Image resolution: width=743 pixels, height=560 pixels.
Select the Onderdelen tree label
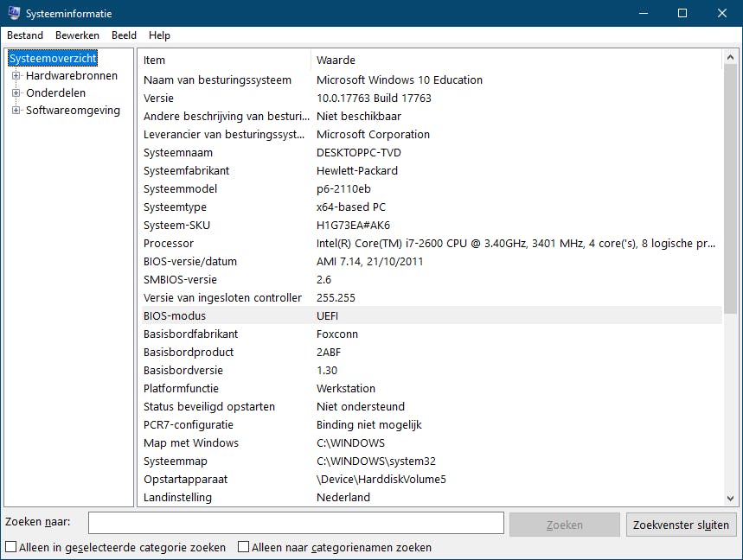click(56, 92)
